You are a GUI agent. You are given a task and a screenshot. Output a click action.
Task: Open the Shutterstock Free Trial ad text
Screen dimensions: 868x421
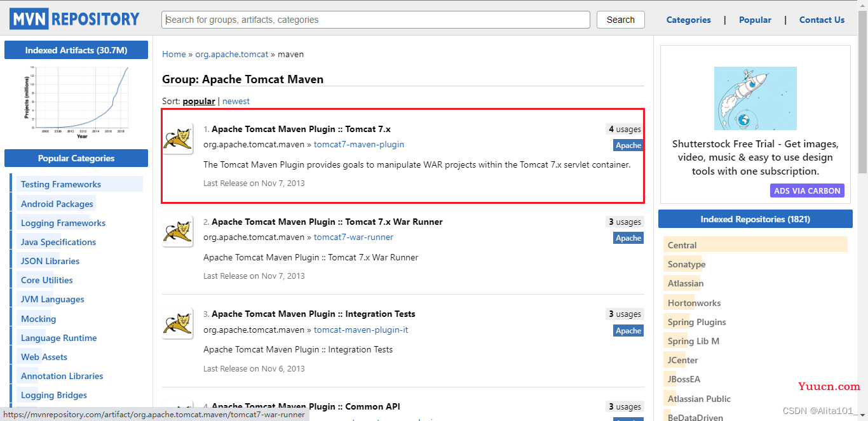[x=756, y=157]
